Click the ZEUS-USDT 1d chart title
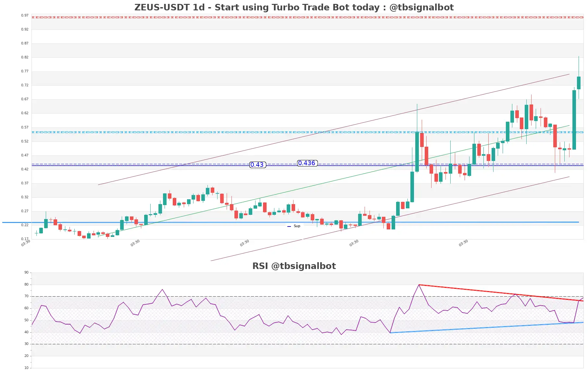This screenshot has height=392, width=588. 294,7
